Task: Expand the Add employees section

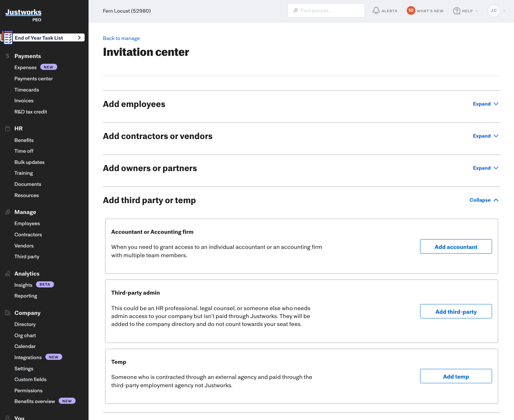Action: (485, 104)
